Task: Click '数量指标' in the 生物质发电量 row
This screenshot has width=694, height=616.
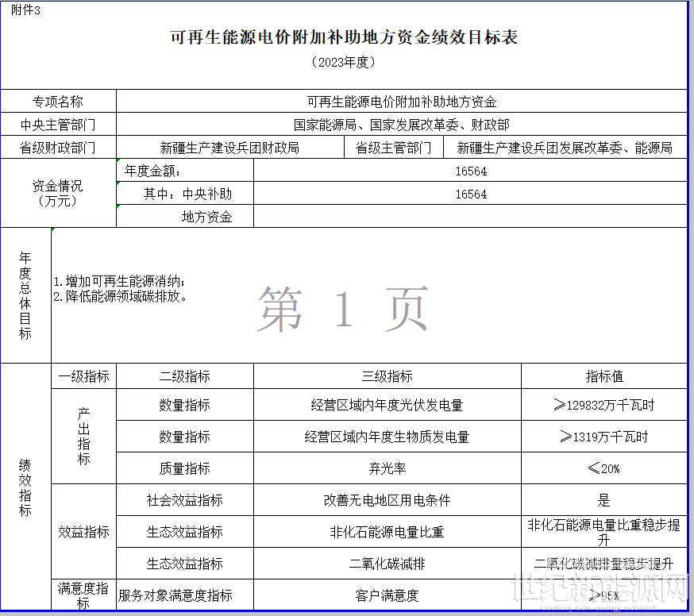Action: pyautogui.click(x=184, y=437)
